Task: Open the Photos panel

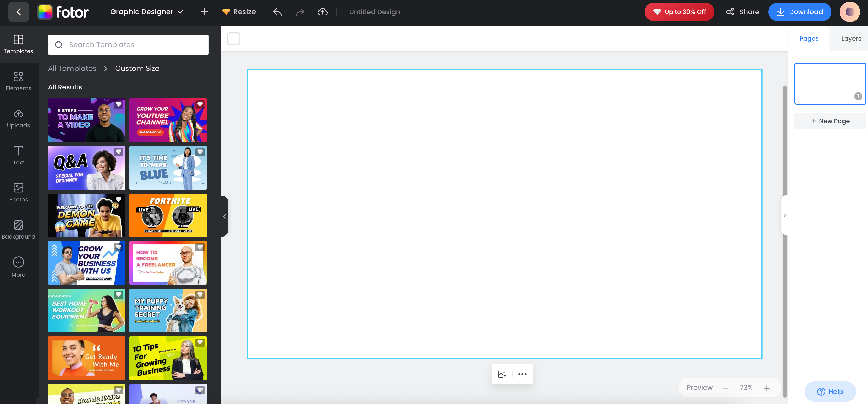Action: coord(18,192)
